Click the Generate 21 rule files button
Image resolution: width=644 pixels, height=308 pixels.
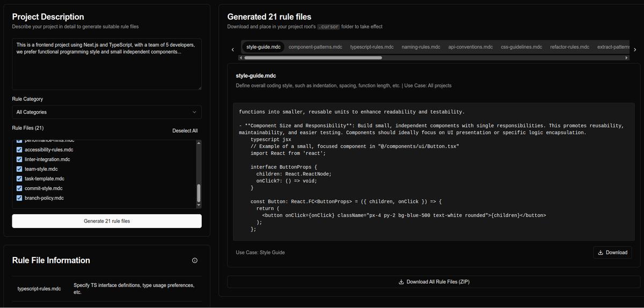(107, 221)
